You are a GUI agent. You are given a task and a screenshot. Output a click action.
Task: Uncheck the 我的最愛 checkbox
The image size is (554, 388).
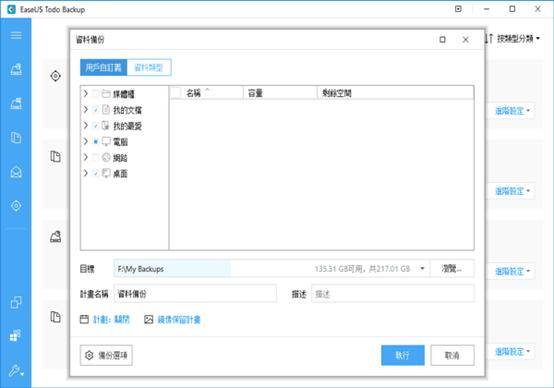coord(95,126)
